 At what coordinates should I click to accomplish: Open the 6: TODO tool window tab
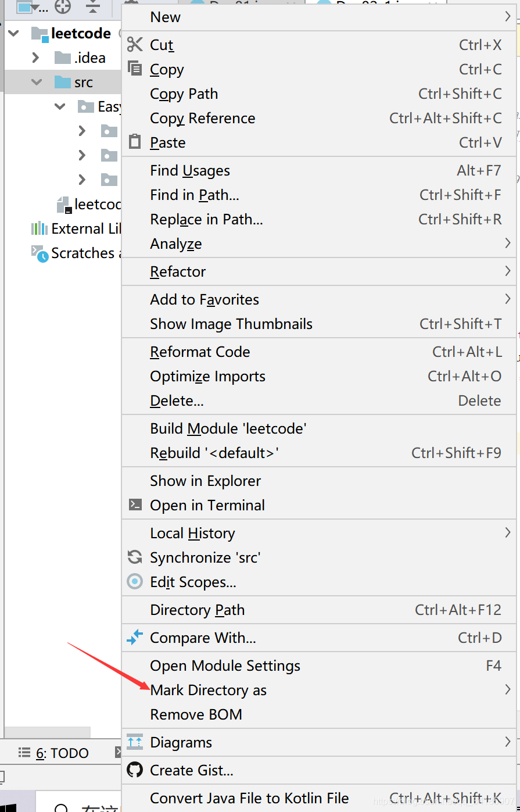pyautogui.click(x=54, y=753)
